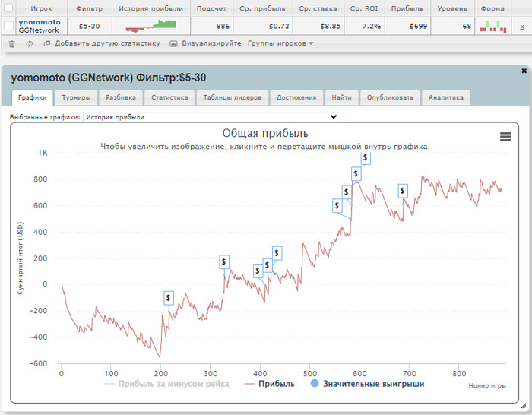Click the chart icon before Визуализируйте
This screenshot has height=415, width=532.
coord(173,43)
